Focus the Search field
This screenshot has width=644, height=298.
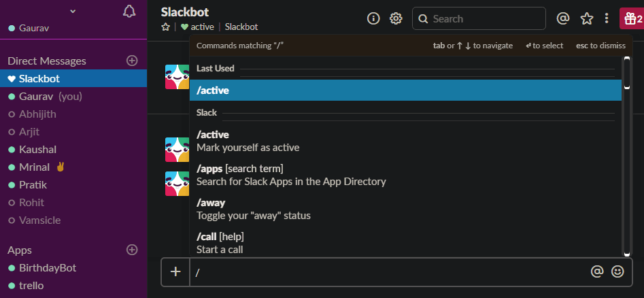click(479, 18)
